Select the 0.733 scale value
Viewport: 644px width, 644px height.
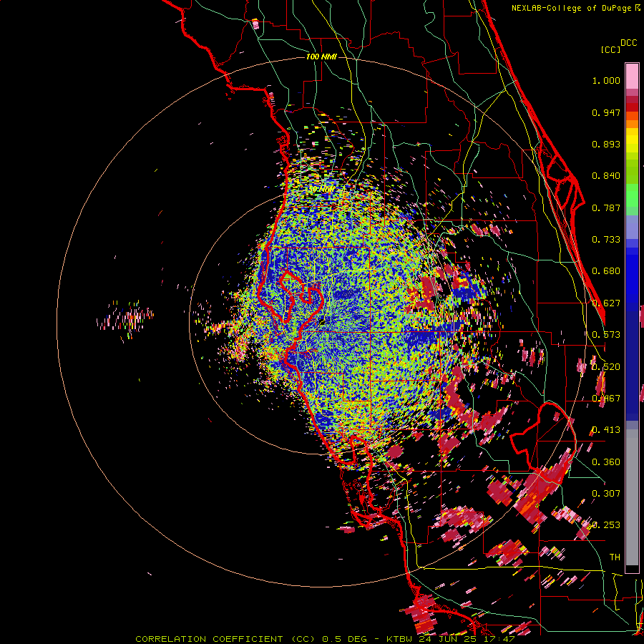(606, 240)
